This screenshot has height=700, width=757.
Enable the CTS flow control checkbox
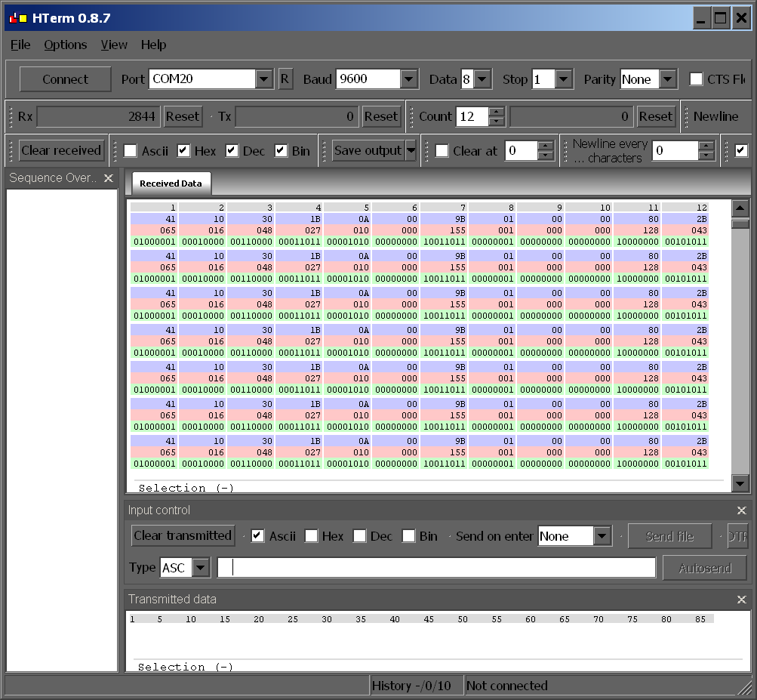696,79
